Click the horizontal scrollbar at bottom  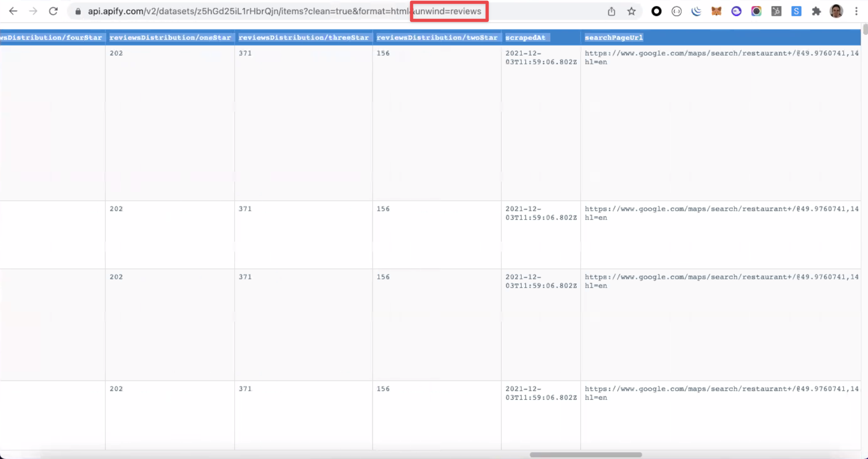coord(586,455)
